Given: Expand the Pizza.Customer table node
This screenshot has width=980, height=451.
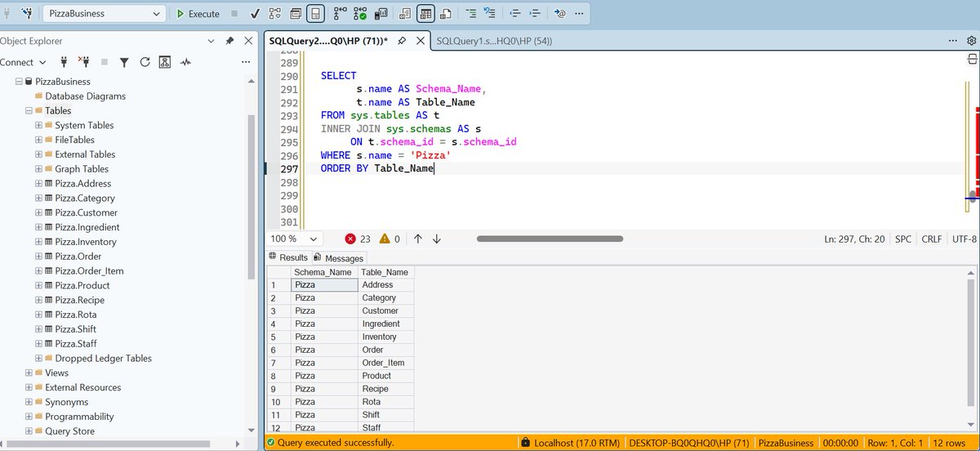Looking at the screenshot, I should pyautogui.click(x=38, y=212).
